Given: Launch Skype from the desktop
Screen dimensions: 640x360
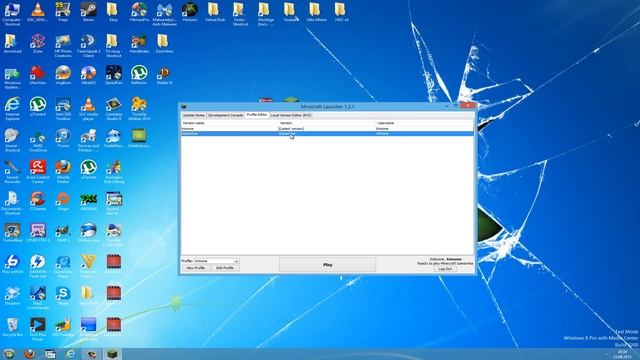Looking at the screenshot, I should [x=63, y=296].
